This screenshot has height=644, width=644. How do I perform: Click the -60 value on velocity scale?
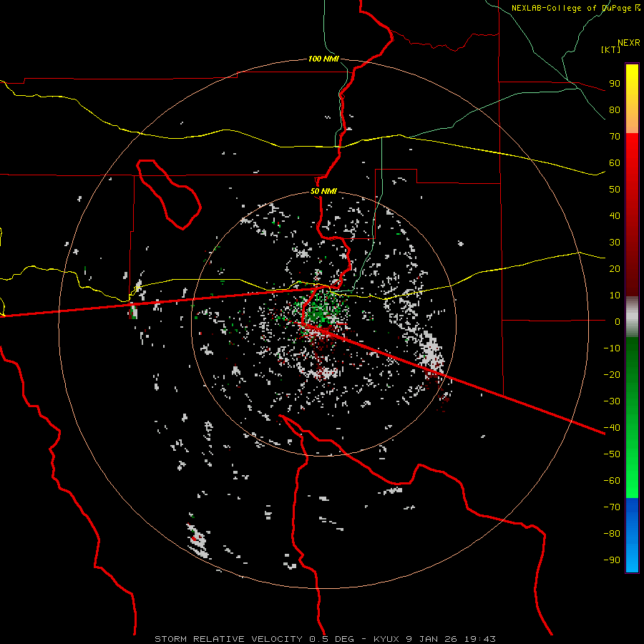[612, 481]
